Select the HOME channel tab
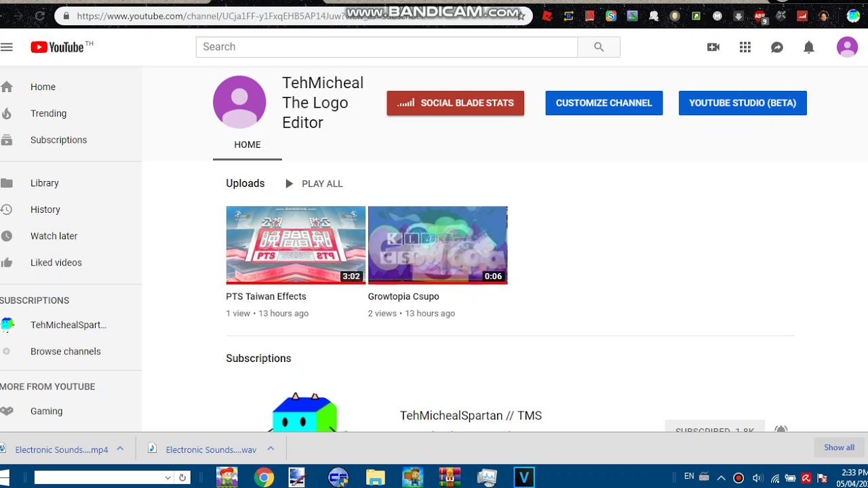Image resolution: width=868 pixels, height=488 pixels. click(x=248, y=144)
